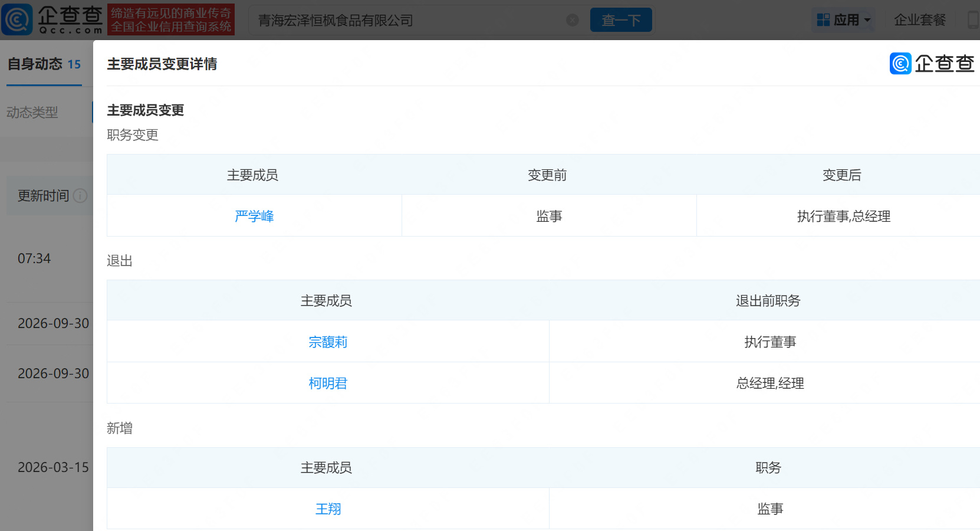Select the 自身动态 tab

tap(44, 64)
